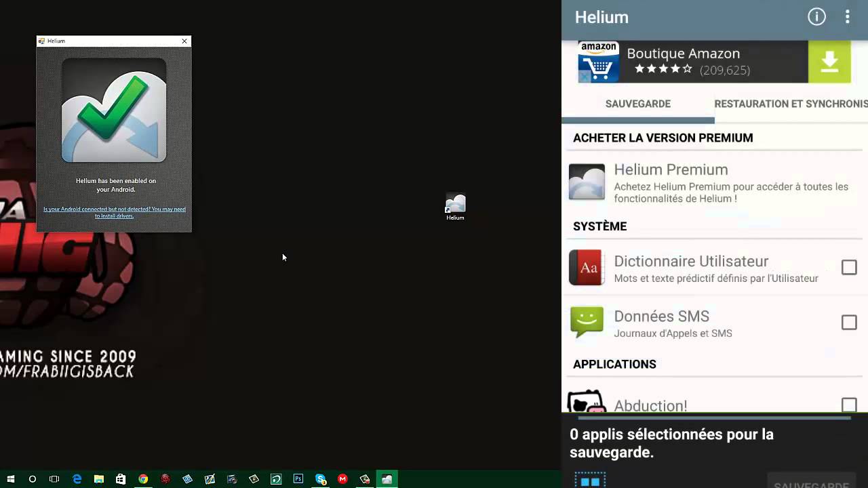Tap the green Amazon download arrow
This screenshot has width=868, height=488.
829,62
